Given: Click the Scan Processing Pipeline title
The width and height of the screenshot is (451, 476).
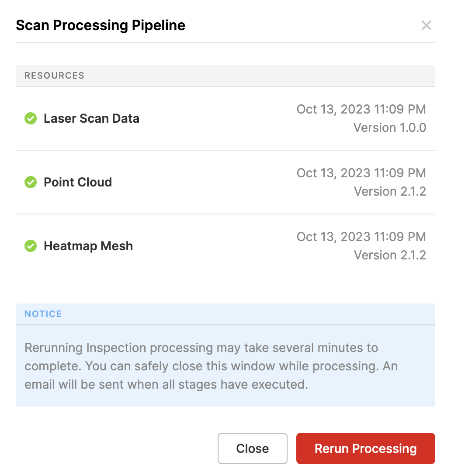Looking at the screenshot, I should 100,25.
